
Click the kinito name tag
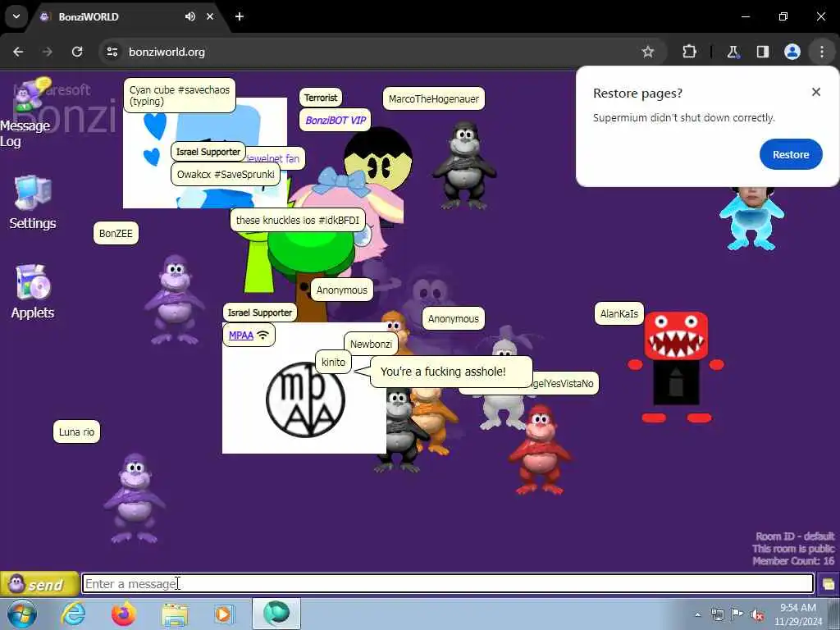click(333, 362)
